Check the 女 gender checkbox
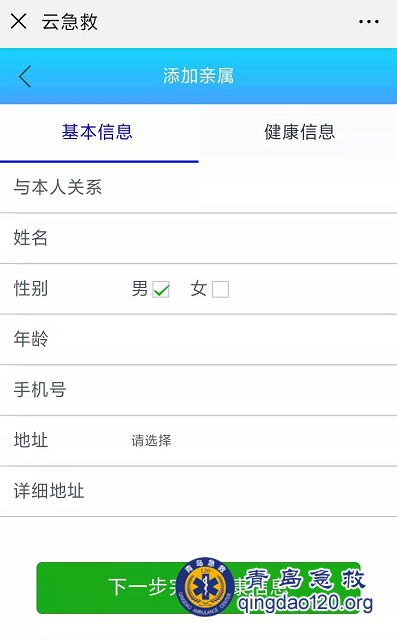The width and height of the screenshot is (397, 640). pos(220,289)
